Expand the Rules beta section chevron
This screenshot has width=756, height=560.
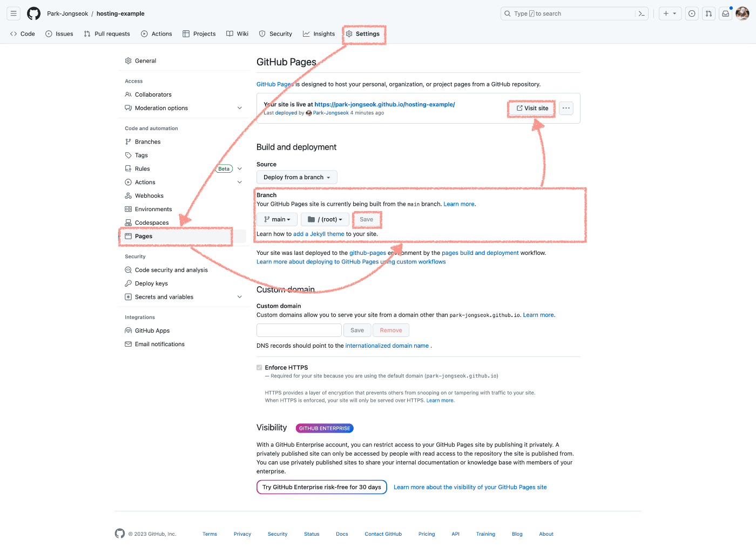coord(240,169)
